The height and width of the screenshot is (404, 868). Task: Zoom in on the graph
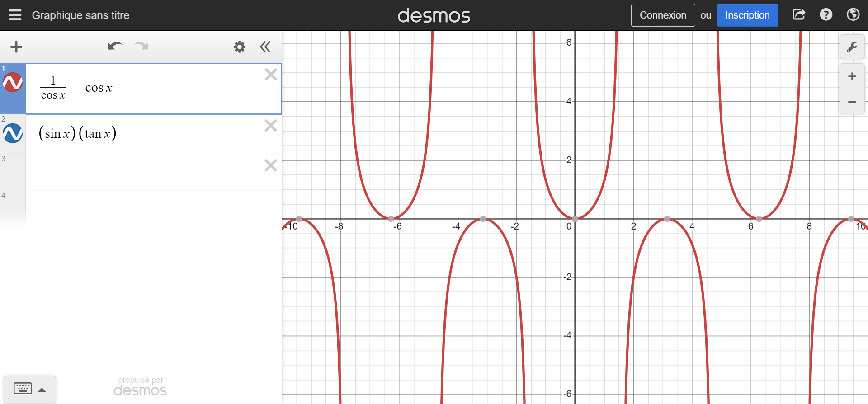[x=852, y=76]
